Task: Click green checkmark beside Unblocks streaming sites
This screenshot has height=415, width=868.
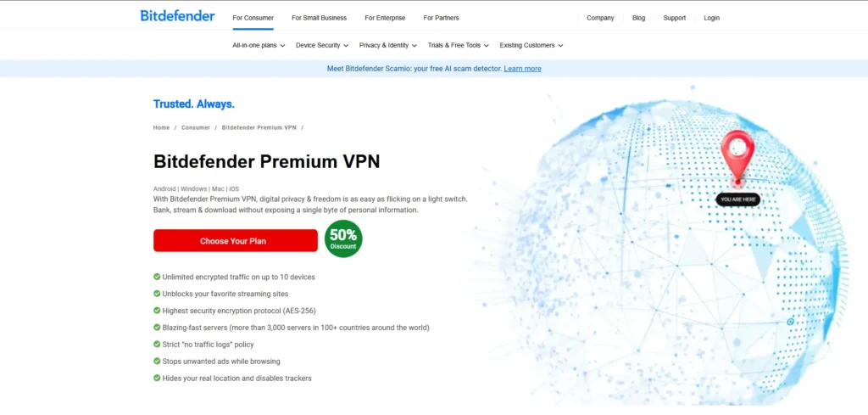Action: click(157, 294)
